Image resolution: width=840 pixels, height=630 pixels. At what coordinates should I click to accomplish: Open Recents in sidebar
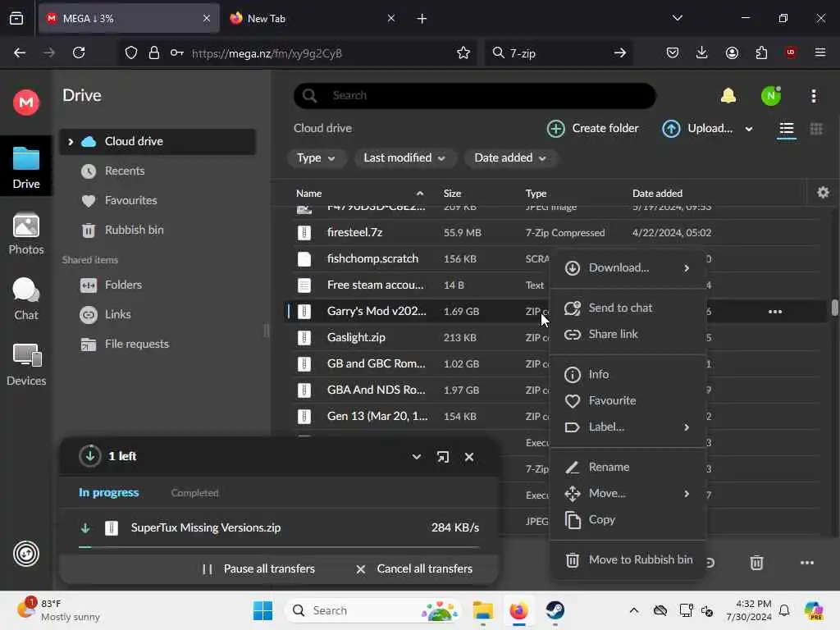tap(157, 171)
